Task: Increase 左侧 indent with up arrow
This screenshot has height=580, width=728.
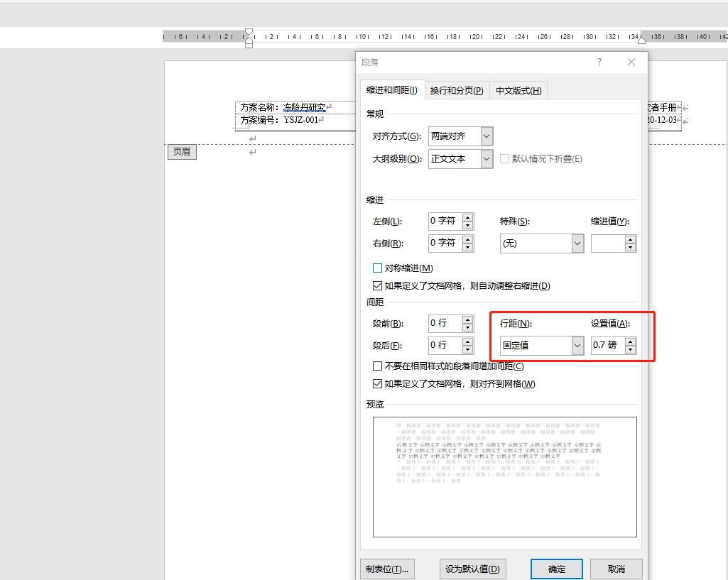Action: tap(467, 217)
